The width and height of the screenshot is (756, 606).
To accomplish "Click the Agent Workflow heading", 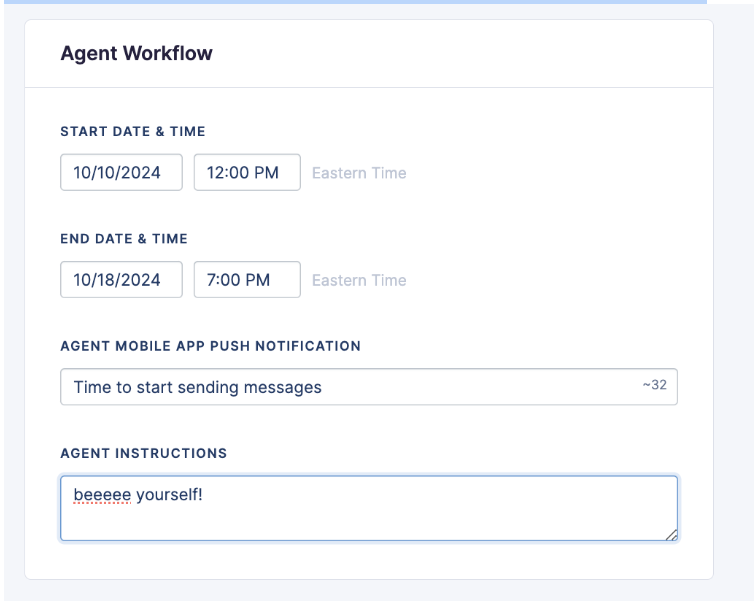I will 136,54.
